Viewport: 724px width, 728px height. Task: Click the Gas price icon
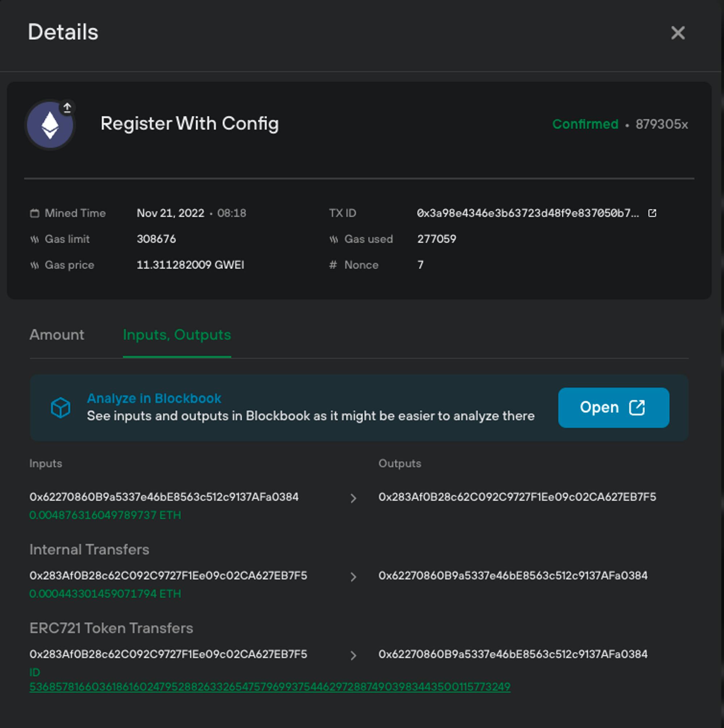click(34, 265)
